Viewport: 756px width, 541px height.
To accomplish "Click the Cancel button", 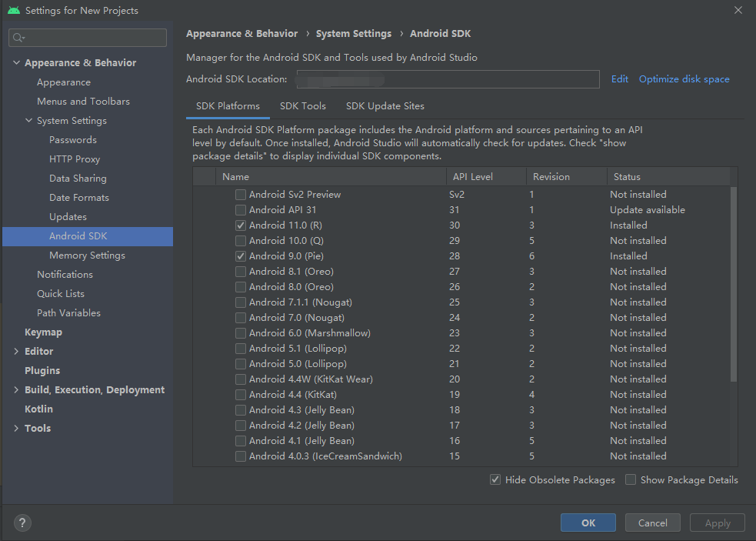I will pyautogui.click(x=653, y=523).
